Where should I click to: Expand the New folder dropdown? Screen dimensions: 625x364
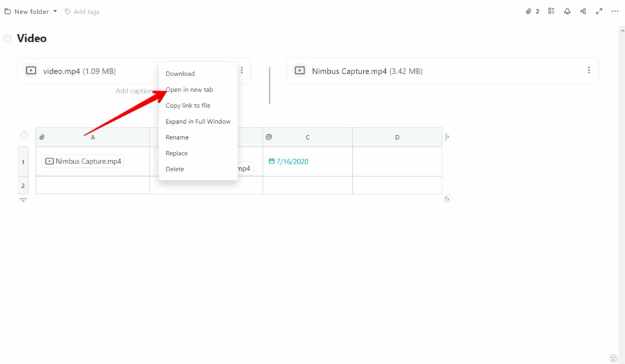[55, 12]
